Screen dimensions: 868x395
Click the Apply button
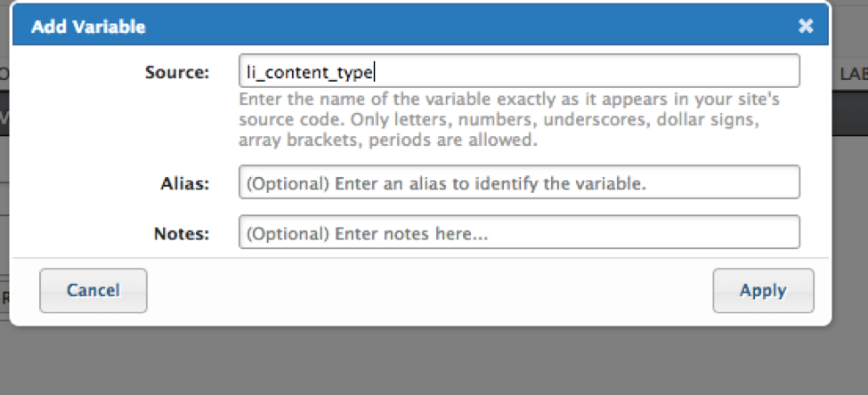click(763, 290)
